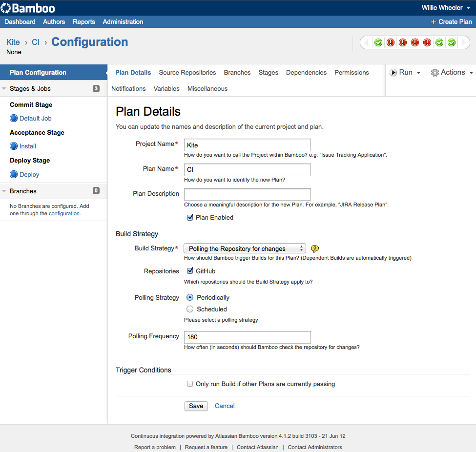Screen dimensions: 476x452
Task: Click the Bamboo logo icon
Action: [x=5, y=8]
